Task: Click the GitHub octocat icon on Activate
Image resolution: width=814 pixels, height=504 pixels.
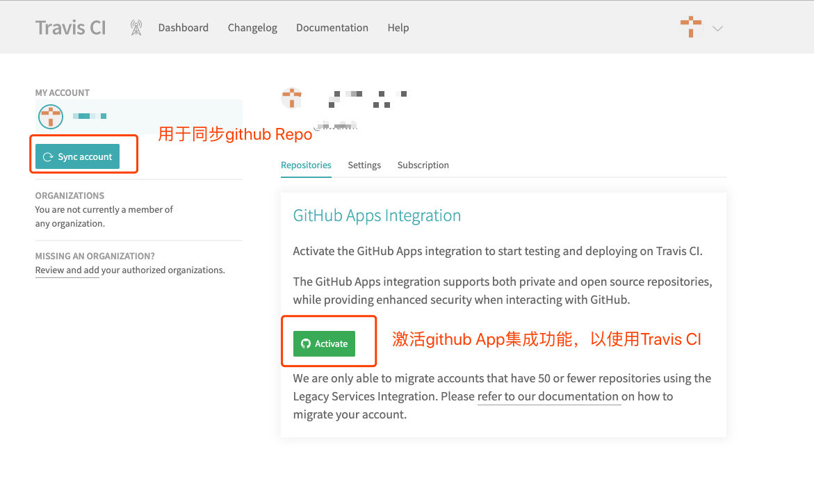Action: [306, 343]
